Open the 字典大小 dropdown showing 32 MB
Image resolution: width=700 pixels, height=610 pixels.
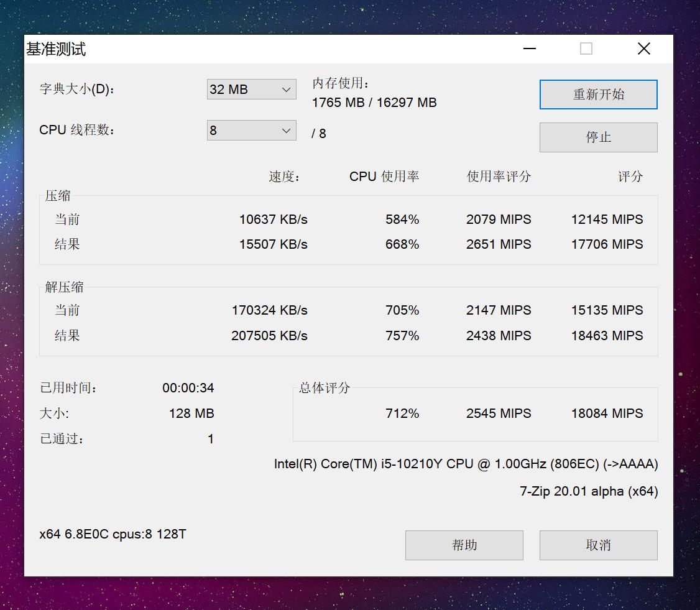[251, 90]
